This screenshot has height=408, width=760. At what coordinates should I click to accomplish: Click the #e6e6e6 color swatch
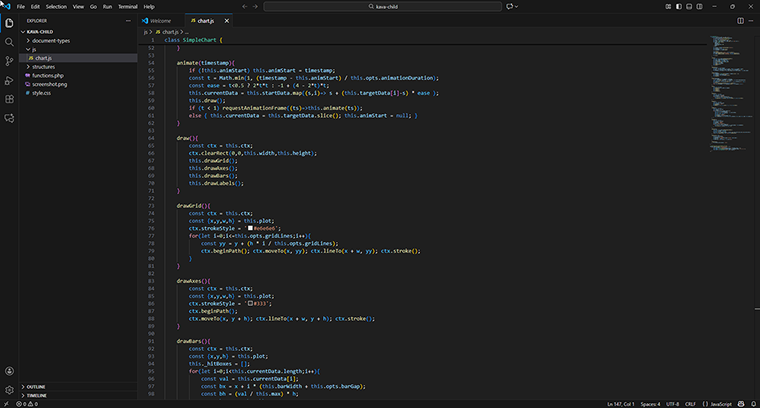coord(250,228)
